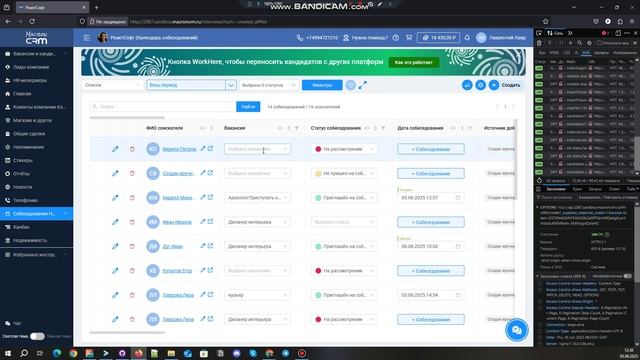The image size is (640, 360).
Task: Click calendar icon in 05.06.2025 12:37 date field
Action: (458, 198)
